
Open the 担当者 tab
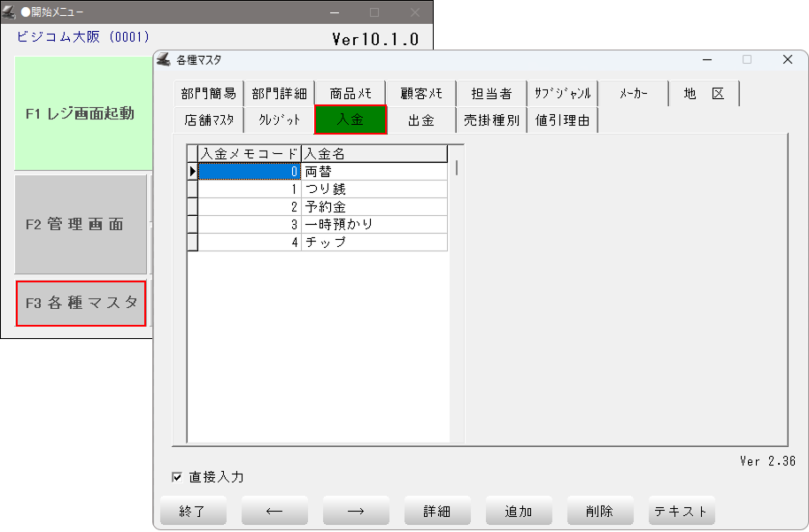[x=491, y=94]
